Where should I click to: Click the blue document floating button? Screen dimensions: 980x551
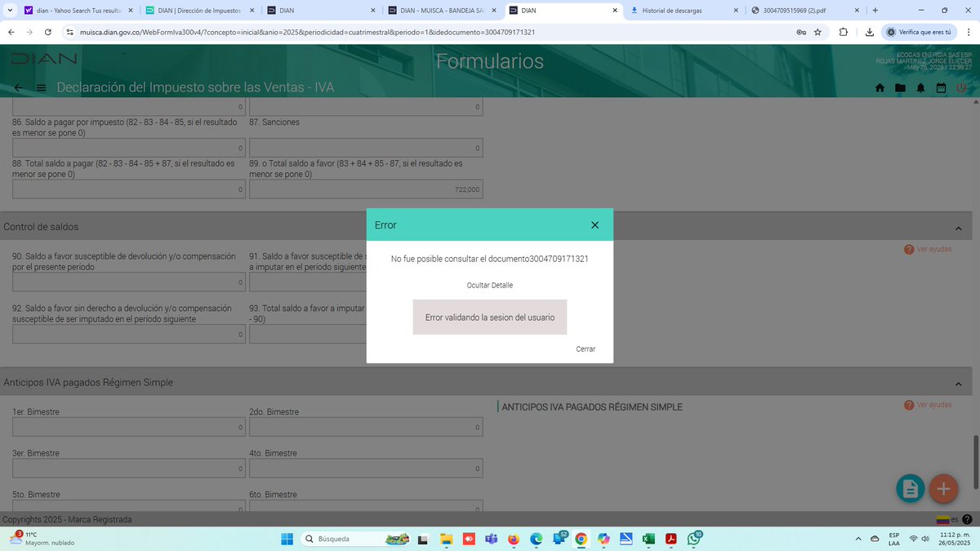(x=911, y=488)
